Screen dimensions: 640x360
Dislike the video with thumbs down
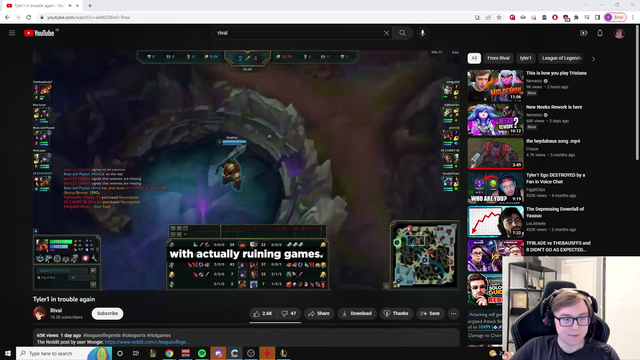[x=289, y=313]
